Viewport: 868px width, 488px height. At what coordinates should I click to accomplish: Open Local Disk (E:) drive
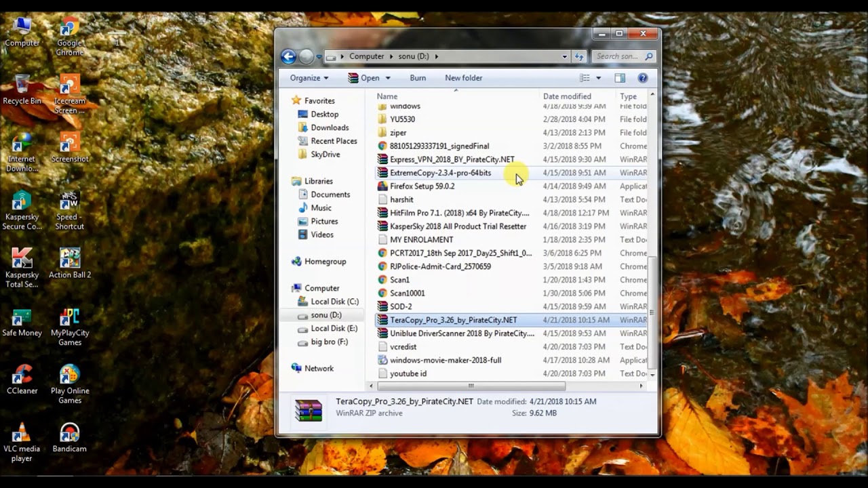[334, 328]
